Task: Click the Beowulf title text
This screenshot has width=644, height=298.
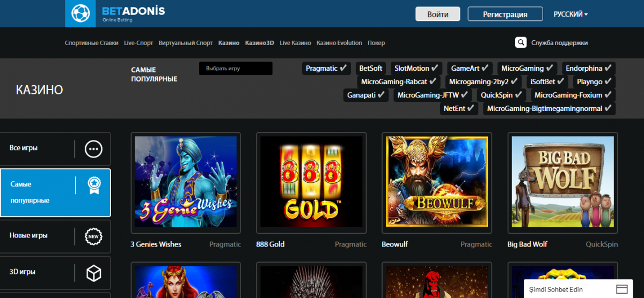Action: (x=395, y=244)
